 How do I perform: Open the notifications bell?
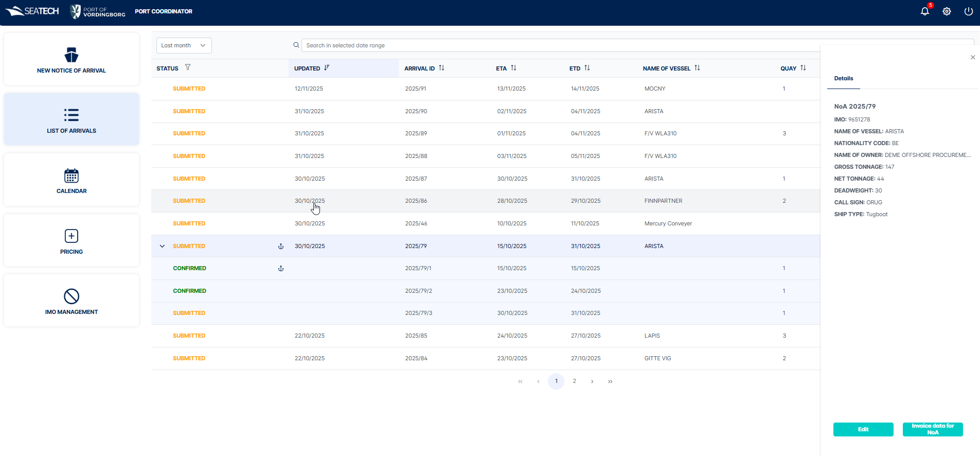tap(924, 11)
